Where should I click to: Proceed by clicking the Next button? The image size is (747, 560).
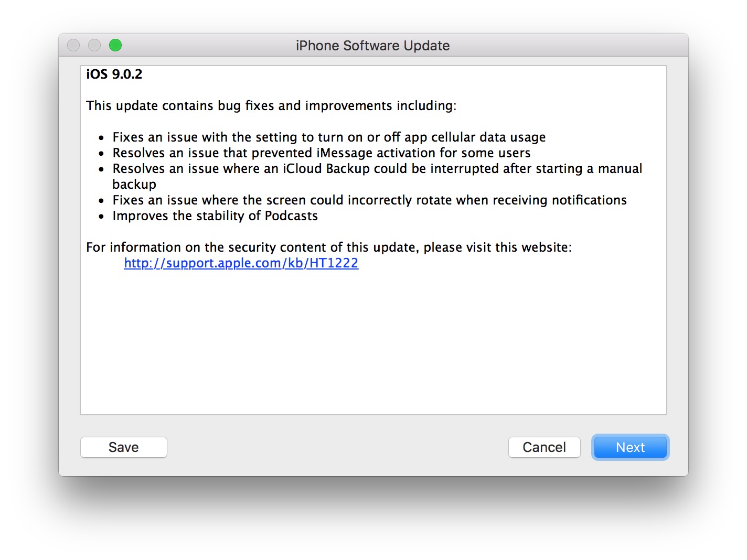[630, 447]
